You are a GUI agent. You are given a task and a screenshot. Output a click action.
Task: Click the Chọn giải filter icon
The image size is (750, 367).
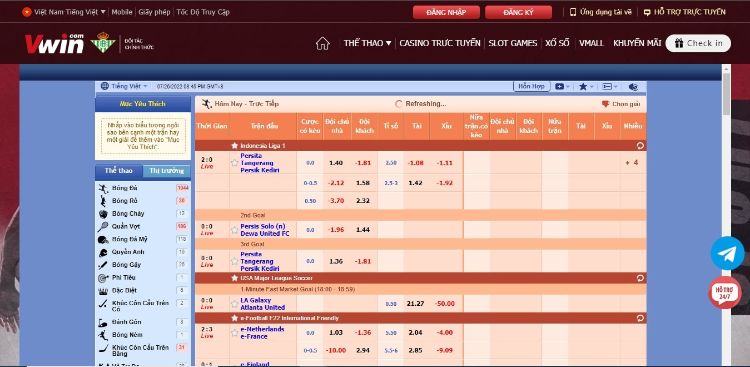(x=605, y=104)
